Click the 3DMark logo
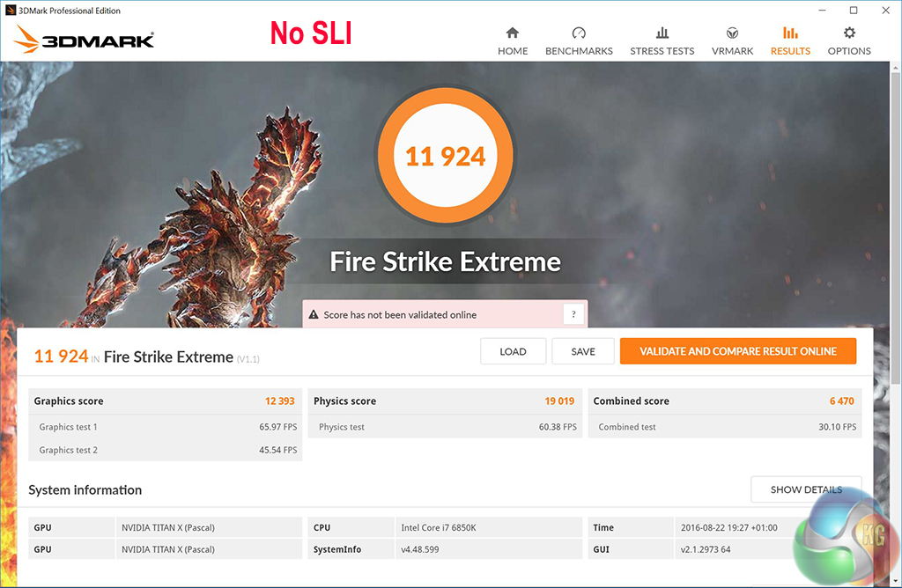The image size is (902, 588). pos(84,39)
